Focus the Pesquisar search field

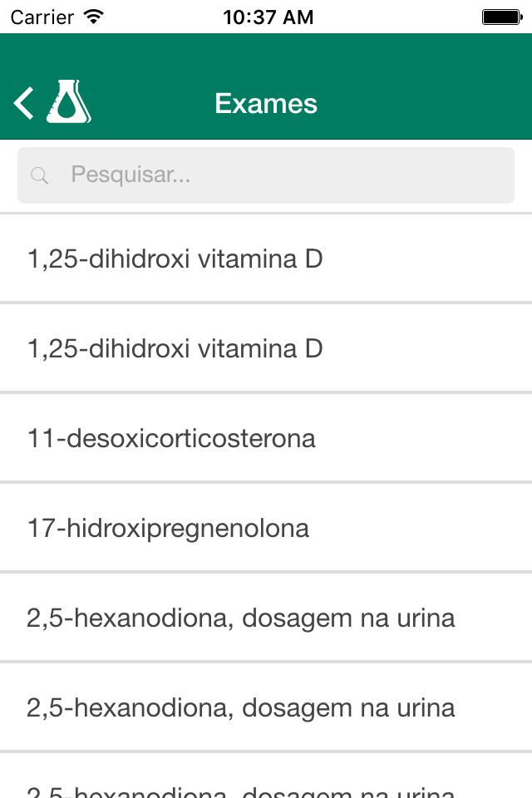coord(266,175)
